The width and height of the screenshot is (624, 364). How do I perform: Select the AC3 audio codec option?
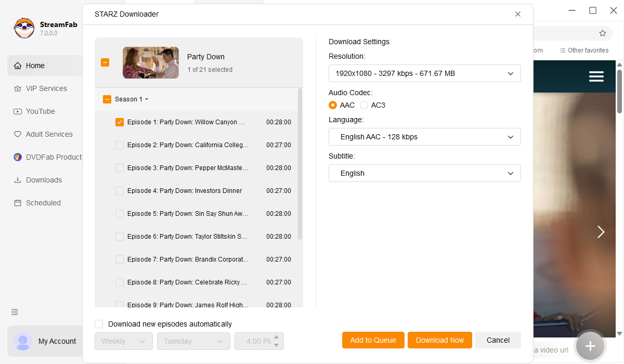[364, 105]
